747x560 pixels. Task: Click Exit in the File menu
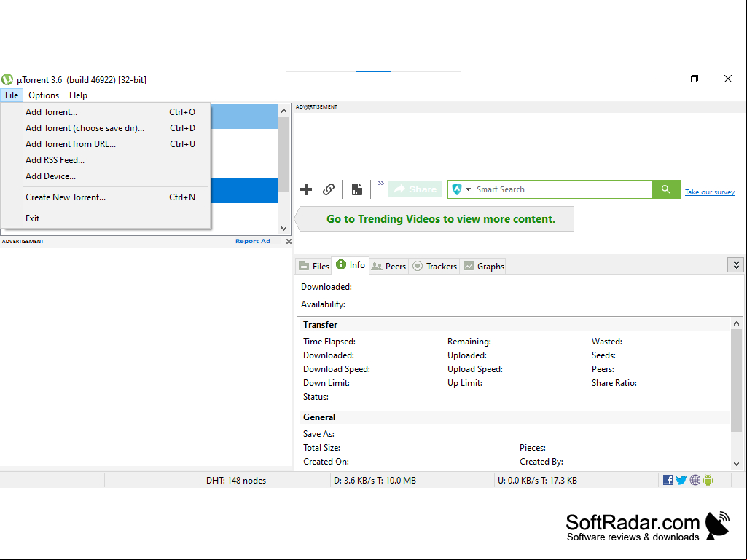[106, 218]
